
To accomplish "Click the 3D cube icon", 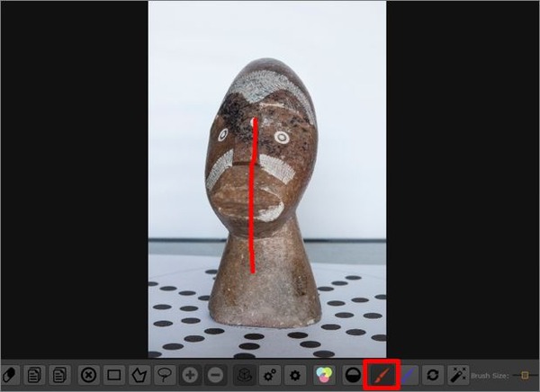I will click(244, 374).
